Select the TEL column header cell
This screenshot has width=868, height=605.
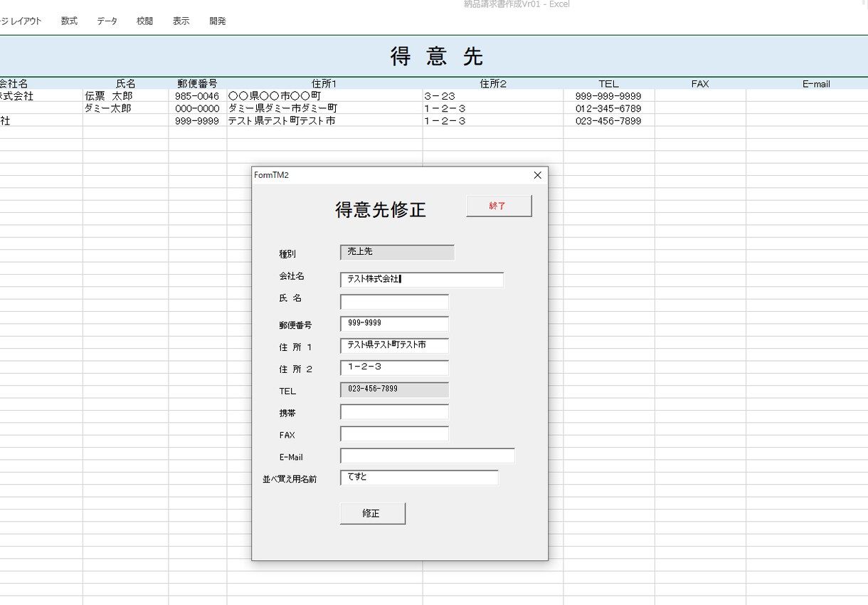tap(609, 83)
